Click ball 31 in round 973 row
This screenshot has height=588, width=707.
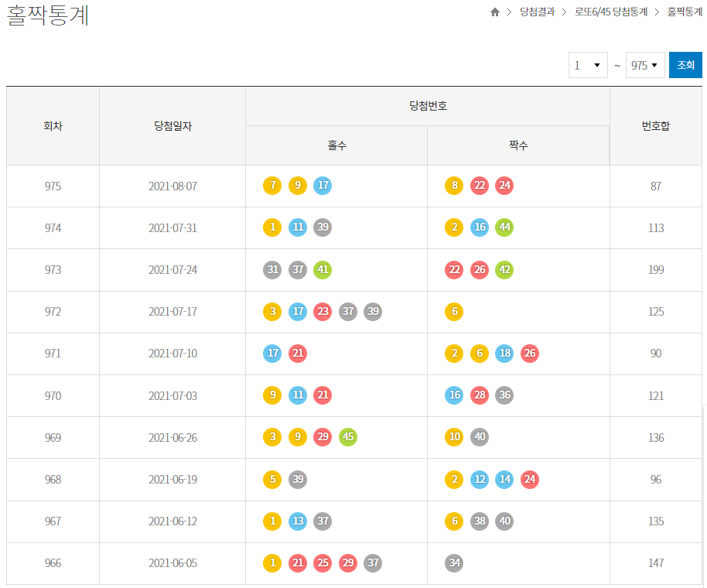pyautogui.click(x=272, y=270)
